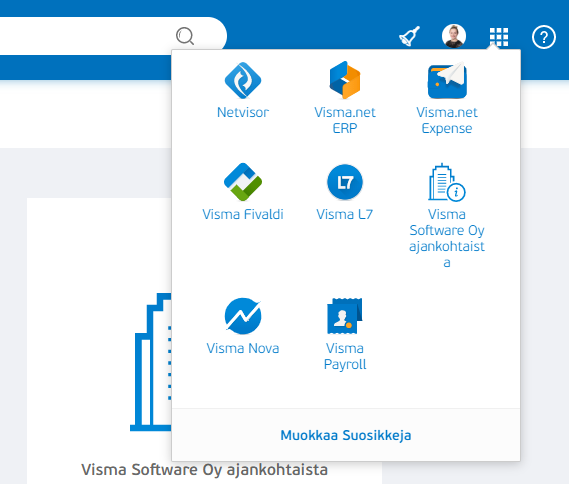The height and width of the screenshot is (484, 569).
Task: Open the Visma Payroll app icon
Action: coord(345,316)
